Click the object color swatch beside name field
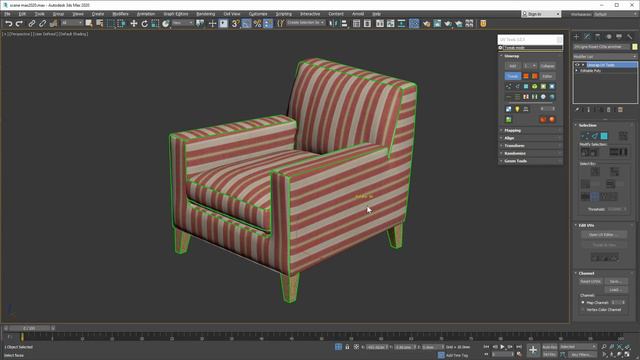 coord(635,47)
